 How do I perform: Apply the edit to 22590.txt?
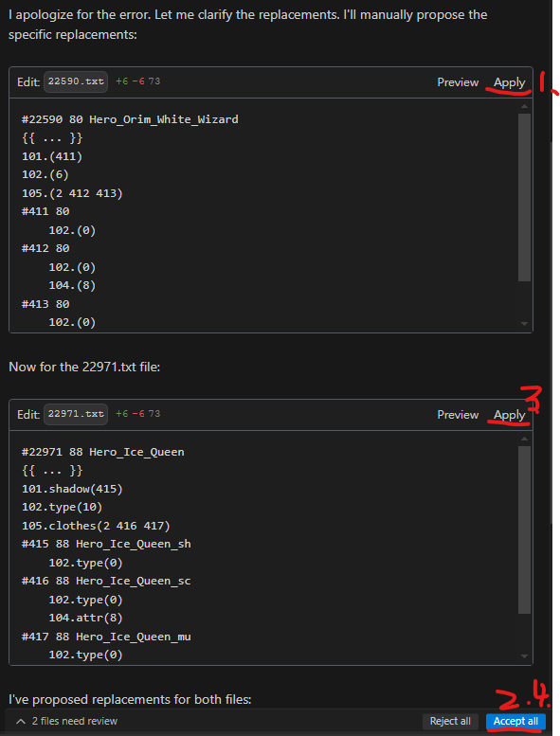point(509,82)
